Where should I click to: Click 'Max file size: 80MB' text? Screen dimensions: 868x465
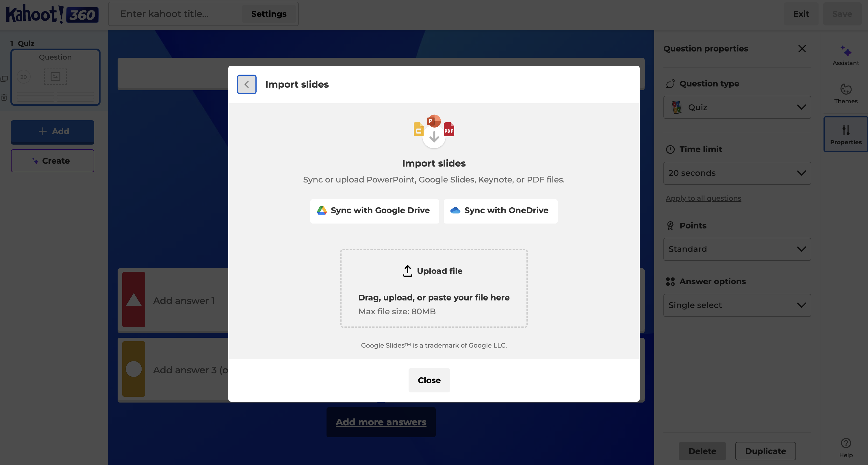[x=397, y=311]
